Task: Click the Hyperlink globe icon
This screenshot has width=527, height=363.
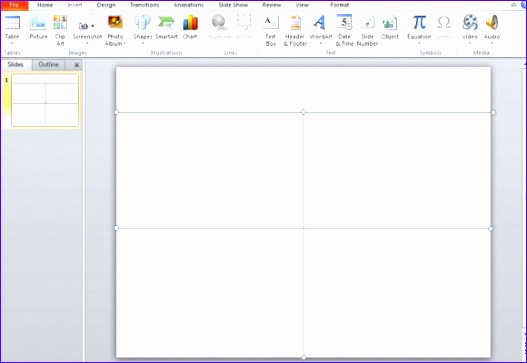Action: pyautogui.click(x=219, y=23)
